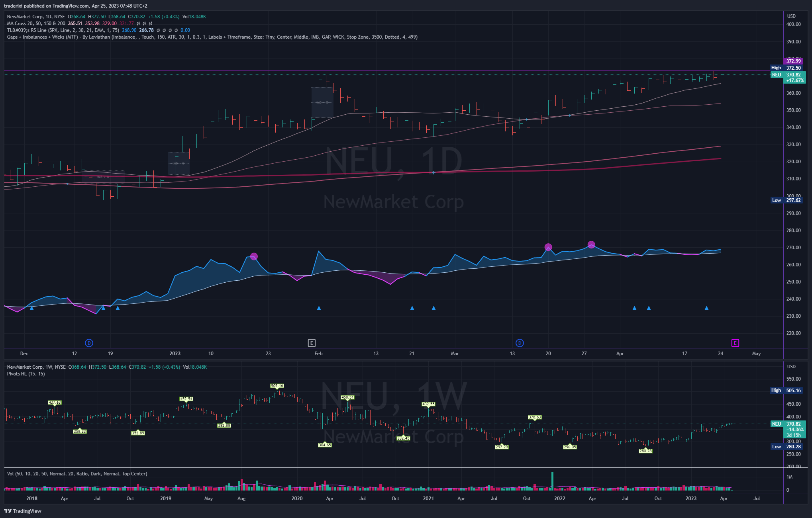
Task: Click the white earnings E marker before Feb
Action: coord(312,343)
